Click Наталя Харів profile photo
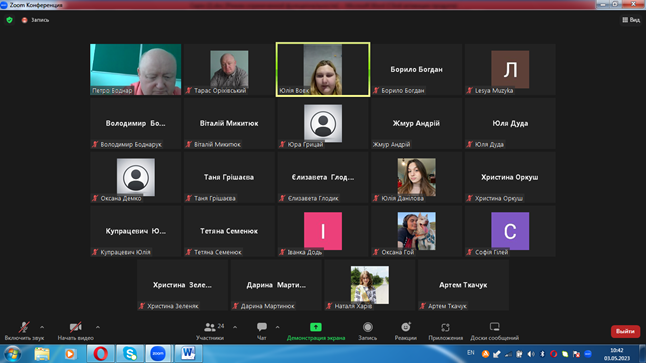The width and height of the screenshot is (647, 364). coord(370,285)
